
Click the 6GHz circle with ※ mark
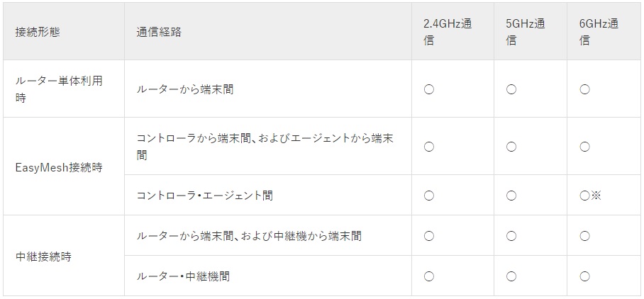click(590, 196)
